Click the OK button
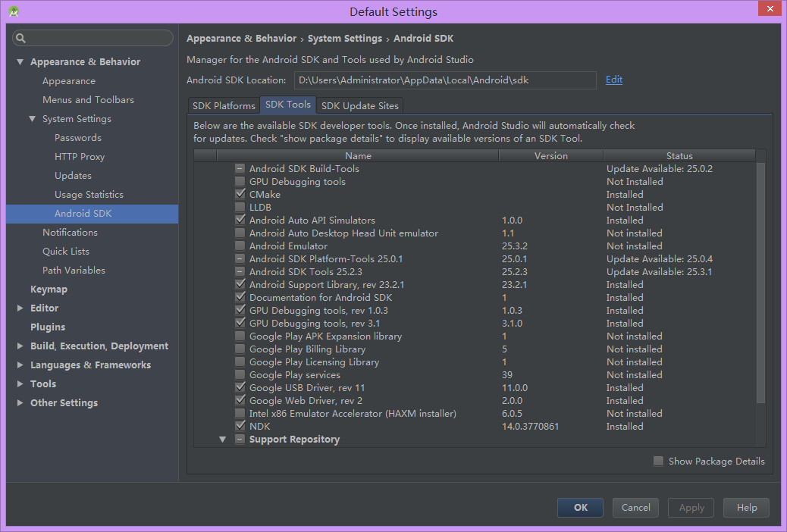Viewport: 787px width, 532px height. pyautogui.click(x=580, y=508)
